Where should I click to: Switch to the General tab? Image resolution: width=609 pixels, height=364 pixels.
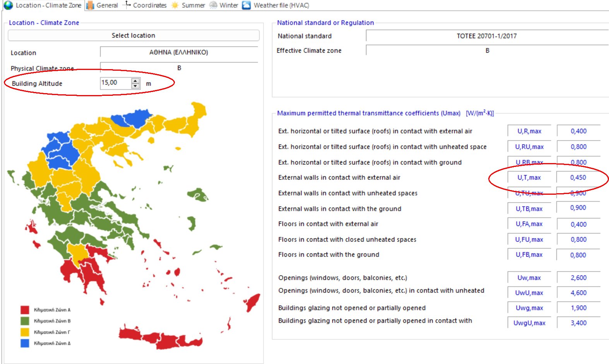(102, 5)
